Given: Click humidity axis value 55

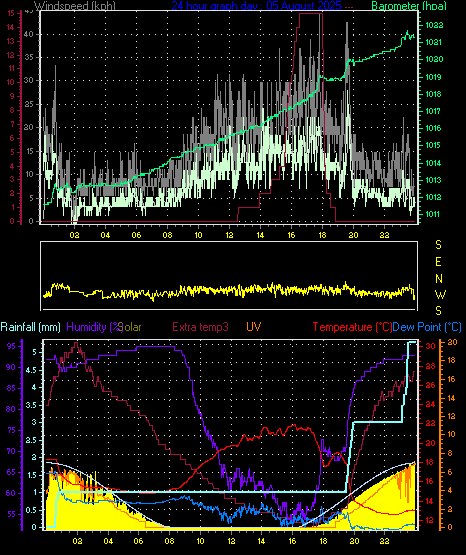Looking at the screenshot, I should (x=11, y=514).
